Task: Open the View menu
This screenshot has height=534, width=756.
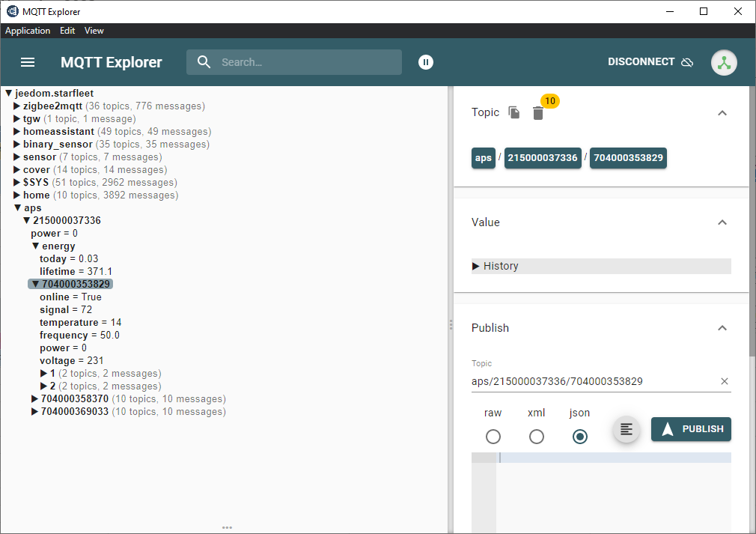Action: pyautogui.click(x=94, y=31)
